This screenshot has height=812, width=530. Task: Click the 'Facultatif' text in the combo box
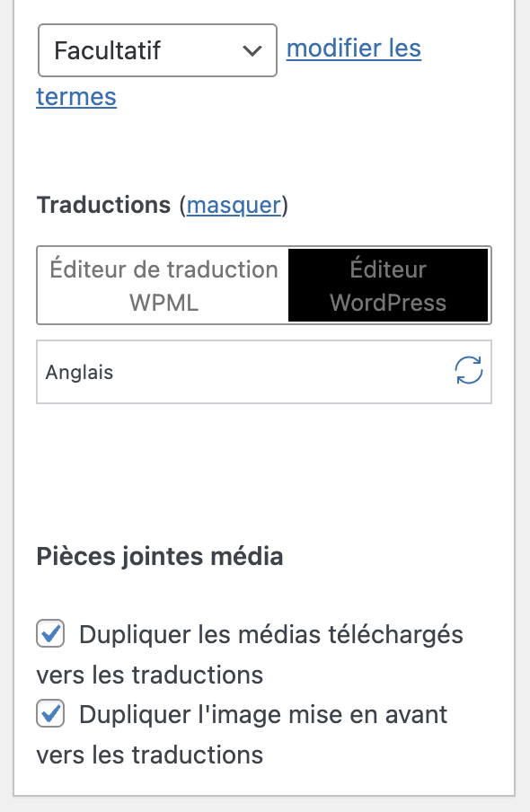click(107, 50)
